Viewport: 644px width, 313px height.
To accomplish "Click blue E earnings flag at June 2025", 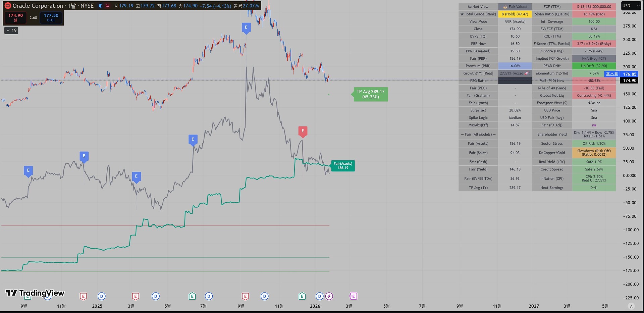I will [193, 140].
